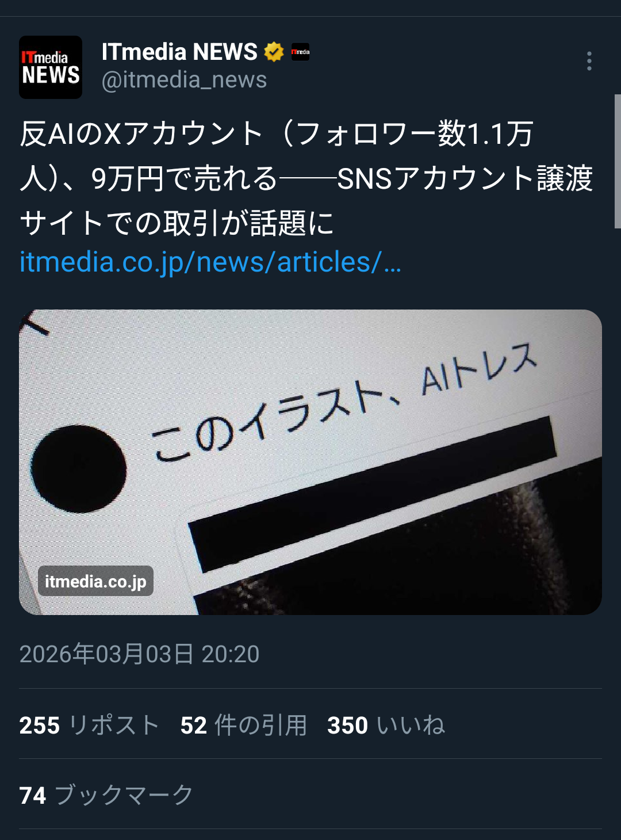
Task: Click the black redaction bar in the preview image
Action: [373, 494]
